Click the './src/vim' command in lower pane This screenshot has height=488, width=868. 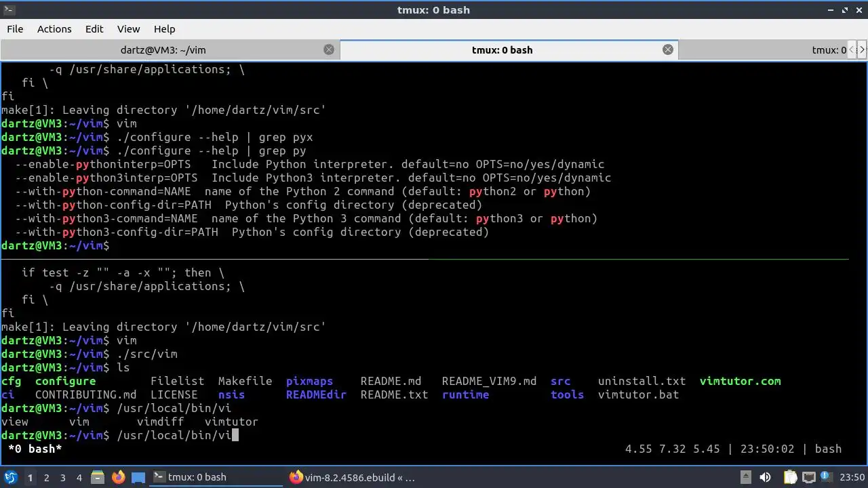point(147,354)
